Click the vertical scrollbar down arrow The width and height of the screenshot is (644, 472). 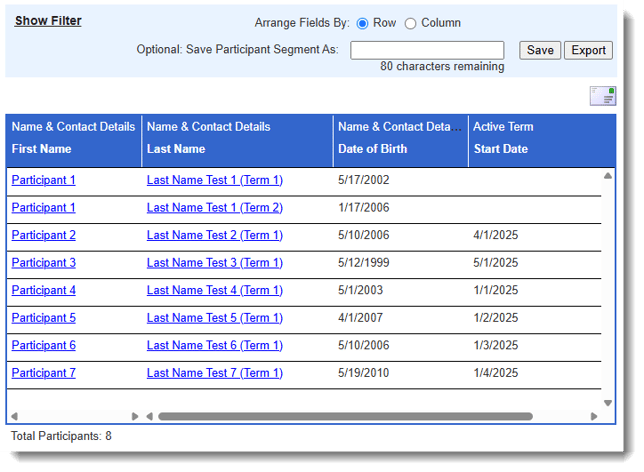608,403
